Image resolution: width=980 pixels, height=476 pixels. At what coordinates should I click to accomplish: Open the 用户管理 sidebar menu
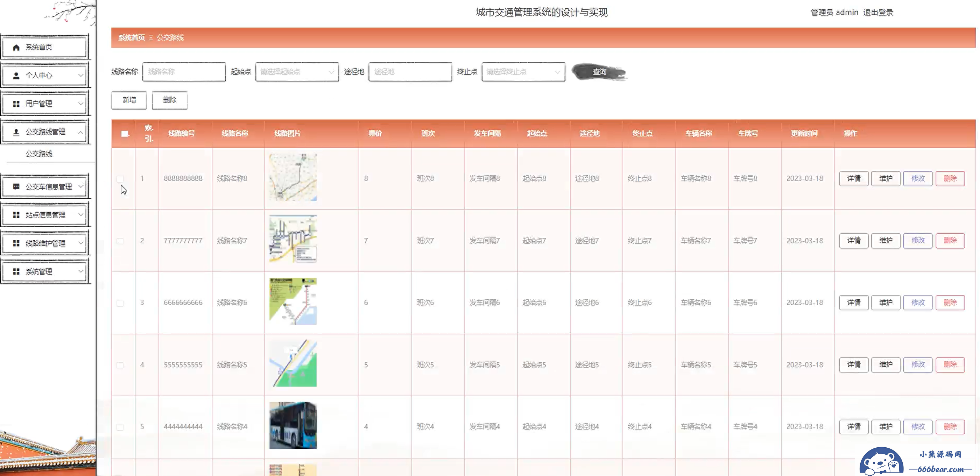click(x=45, y=104)
